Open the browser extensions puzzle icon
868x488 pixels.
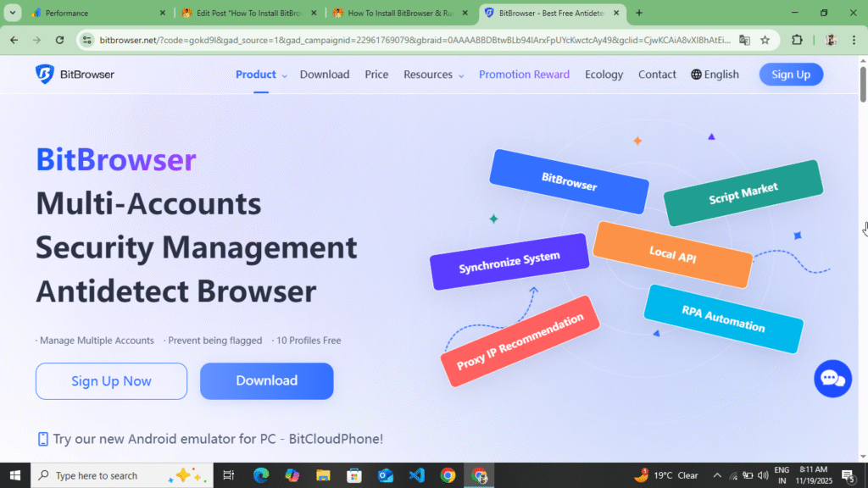click(795, 40)
